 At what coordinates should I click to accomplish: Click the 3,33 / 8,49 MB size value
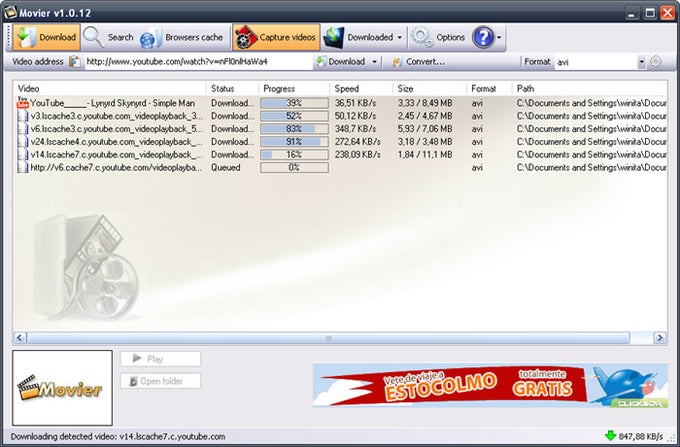[425, 103]
